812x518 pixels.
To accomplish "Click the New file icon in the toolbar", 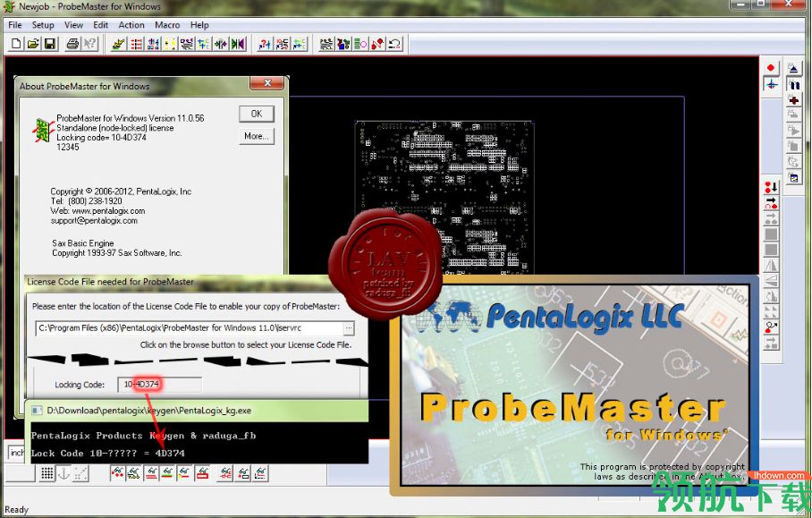I will pyautogui.click(x=16, y=44).
